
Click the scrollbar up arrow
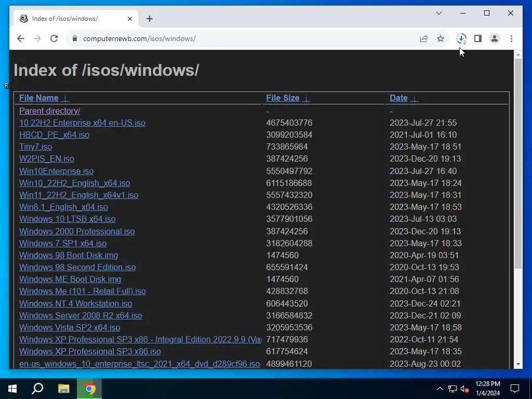click(518, 54)
